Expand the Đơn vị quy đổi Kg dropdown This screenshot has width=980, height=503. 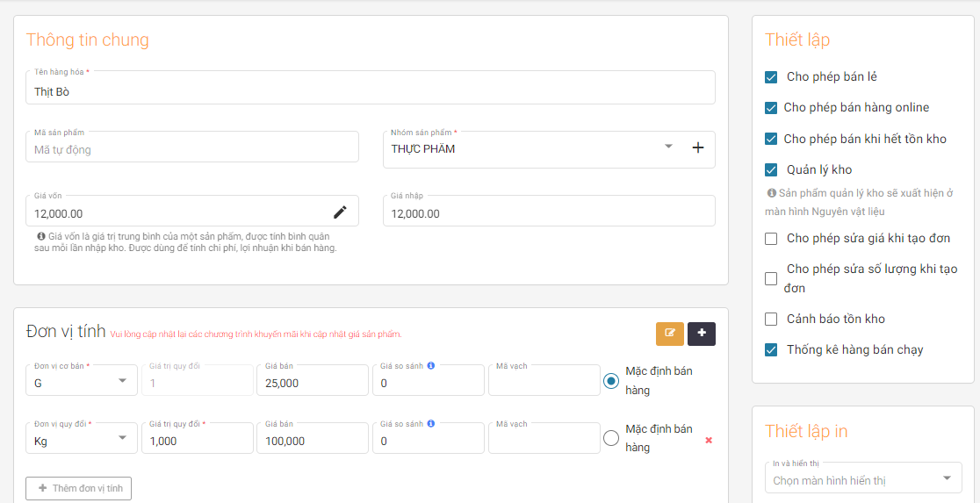tap(121, 440)
